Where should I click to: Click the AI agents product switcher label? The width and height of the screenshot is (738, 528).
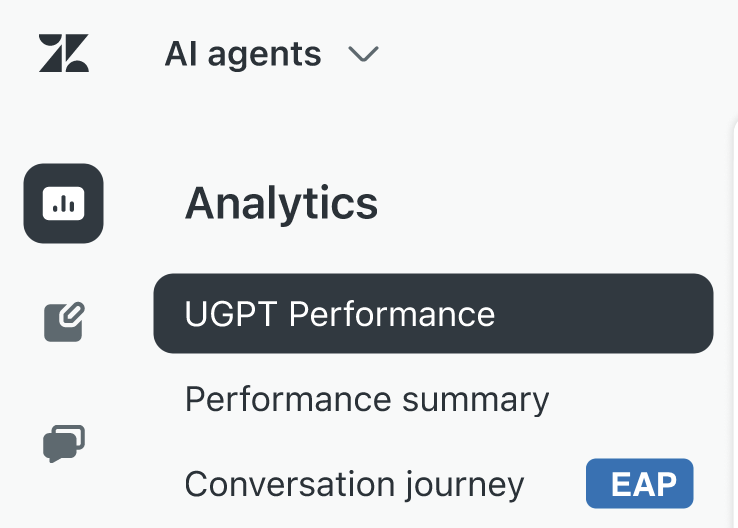pos(243,54)
